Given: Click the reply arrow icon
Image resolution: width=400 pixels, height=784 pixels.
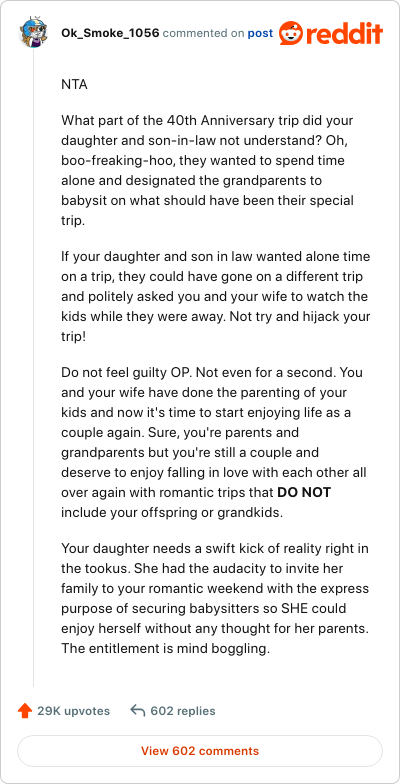Looking at the screenshot, I should [x=138, y=710].
